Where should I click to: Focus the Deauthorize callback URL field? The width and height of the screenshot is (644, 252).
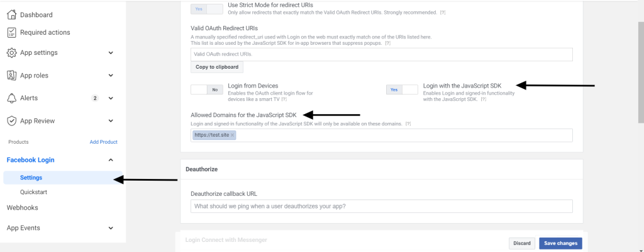pos(382,206)
